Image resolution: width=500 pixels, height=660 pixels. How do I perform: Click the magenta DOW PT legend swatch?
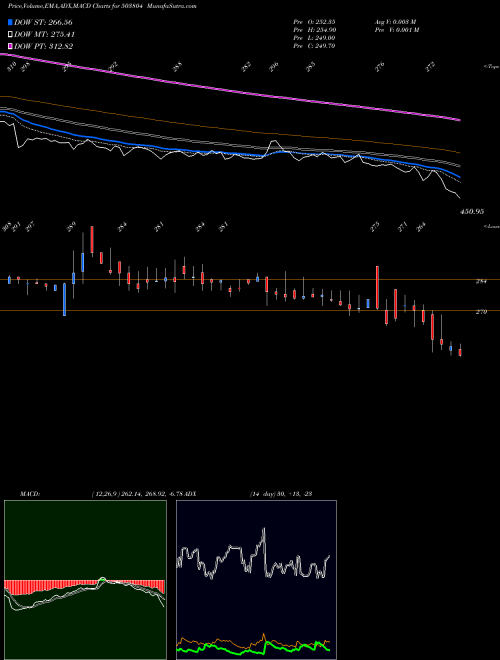(x=10, y=46)
